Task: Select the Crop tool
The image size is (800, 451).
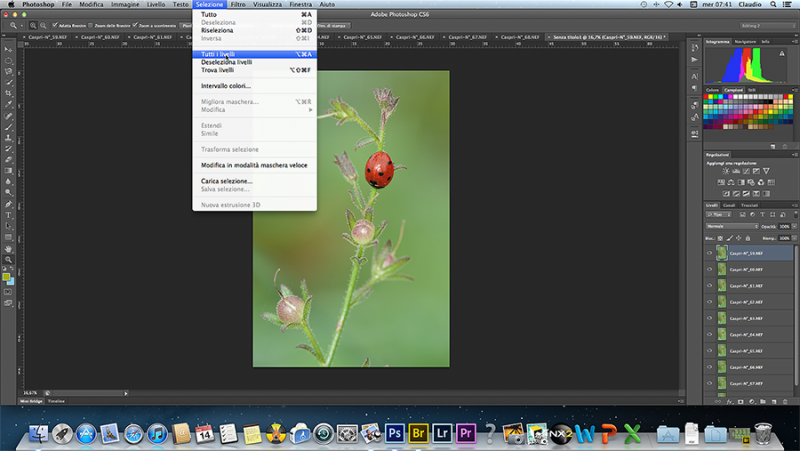Action: pyautogui.click(x=8, y=93)
